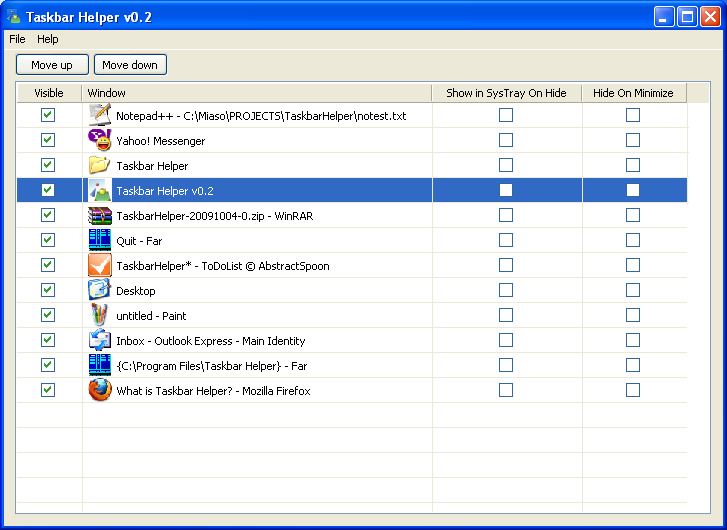Select the untitled - Paint row text

click(151, 316)
